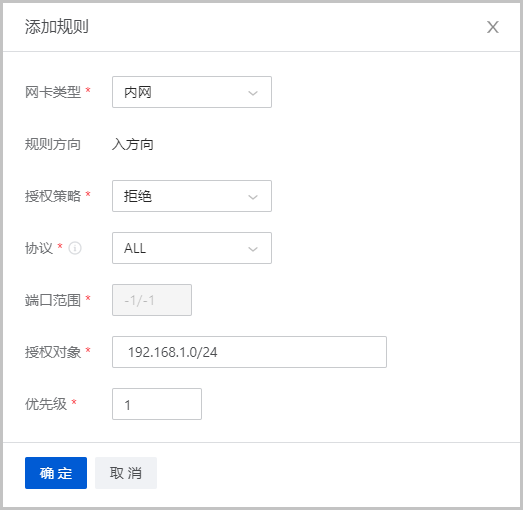Expand the 协议 dropdown showing ALL
The image size is (523, 510).
point(192,248)
